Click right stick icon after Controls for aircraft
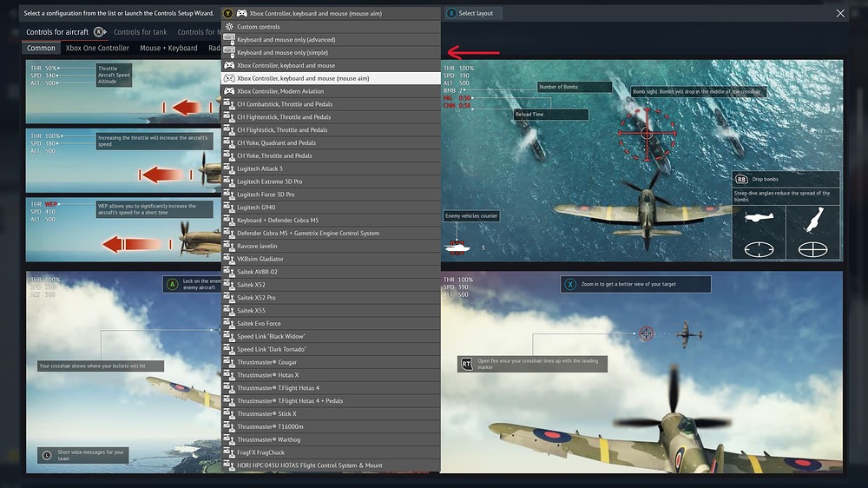This screenshot has height=488, width=868. point(100,32)
